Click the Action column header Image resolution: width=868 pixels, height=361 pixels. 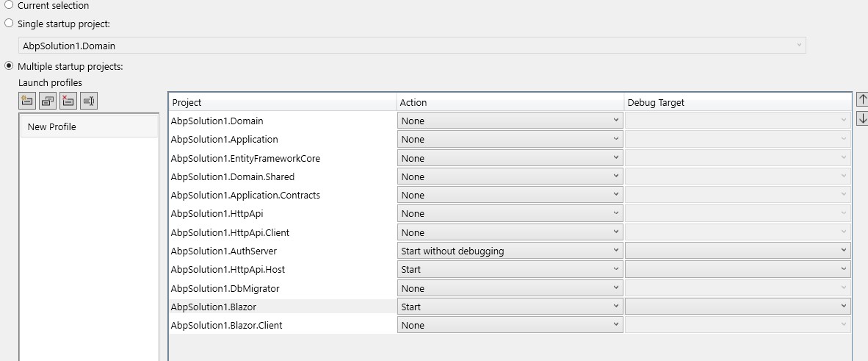click(510, 102)
